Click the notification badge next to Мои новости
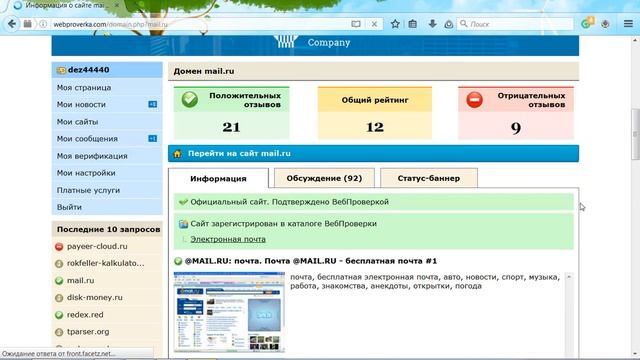The image size is (640, 360). coord(152,104)
